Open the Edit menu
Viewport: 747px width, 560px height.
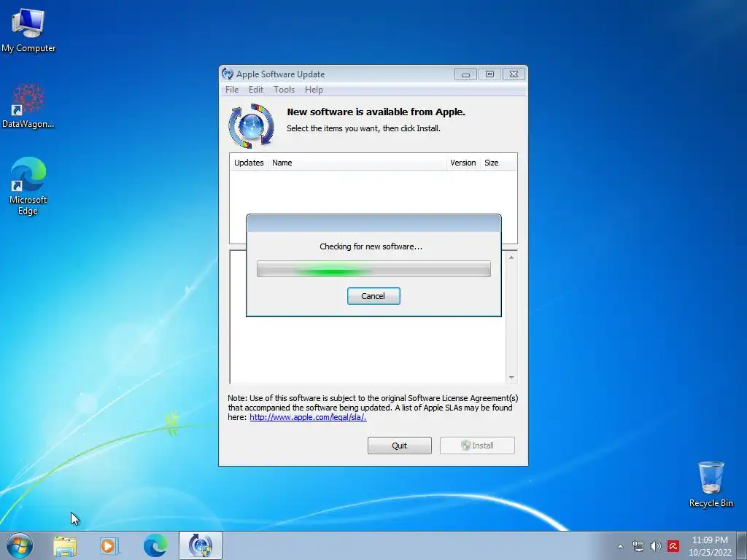click(x=256, y=90)
